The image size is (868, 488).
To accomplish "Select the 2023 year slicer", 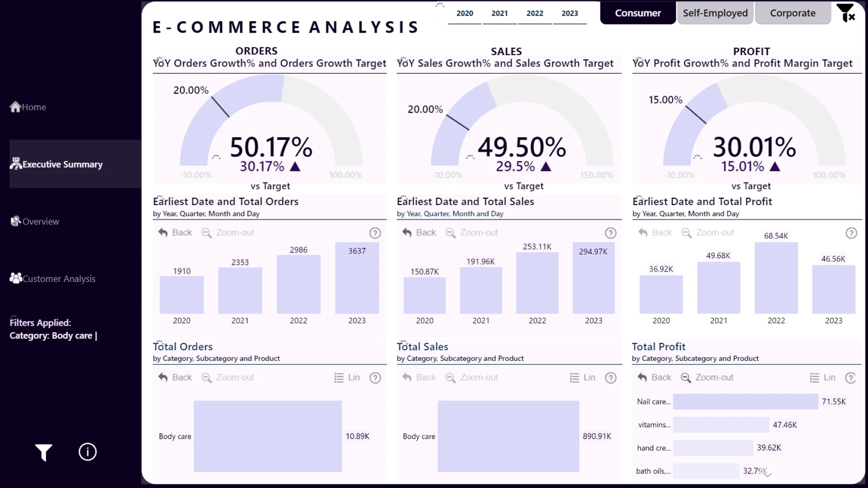I will point(570,14).
